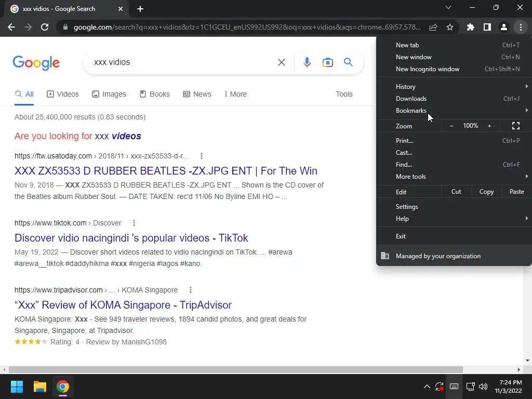This screenshot has width=532, height=399.
Task: Open options for the tiktok.com result
Action: [x=134, y=223]
